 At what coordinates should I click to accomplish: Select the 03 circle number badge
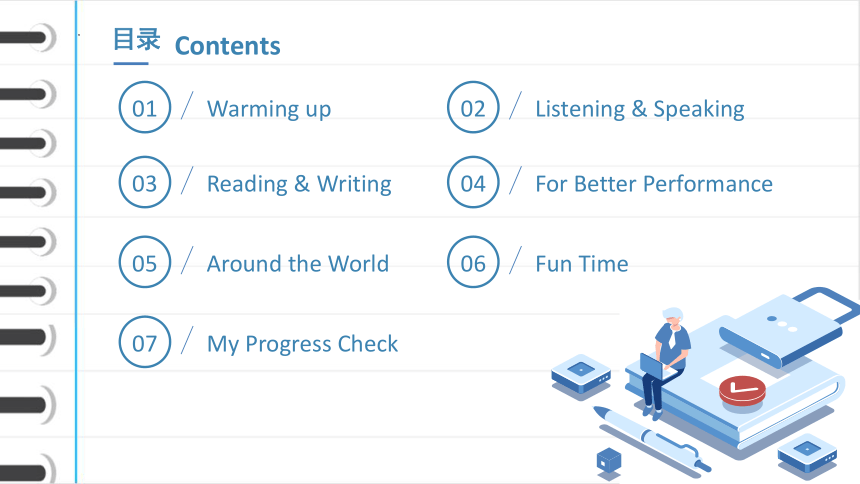pyautogui.click(x=145, y=182)
